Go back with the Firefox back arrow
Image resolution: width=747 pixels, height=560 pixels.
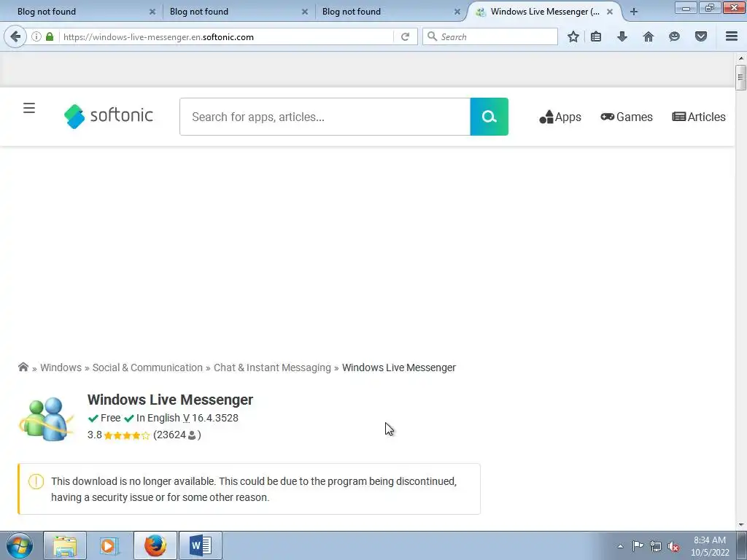click(x=15, y=36)
